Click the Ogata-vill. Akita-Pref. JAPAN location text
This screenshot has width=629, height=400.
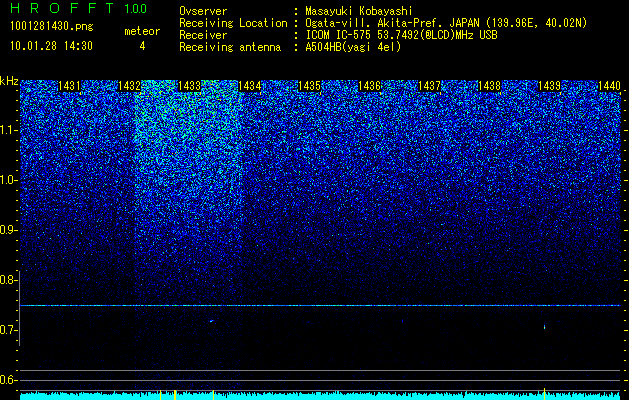click(x=446, y=23)
